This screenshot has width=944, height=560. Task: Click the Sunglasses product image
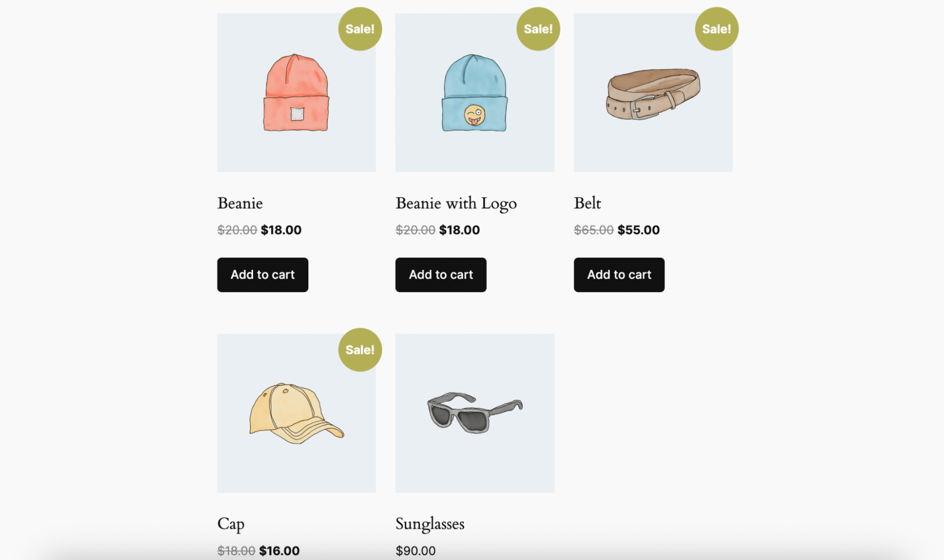[475, 413]
